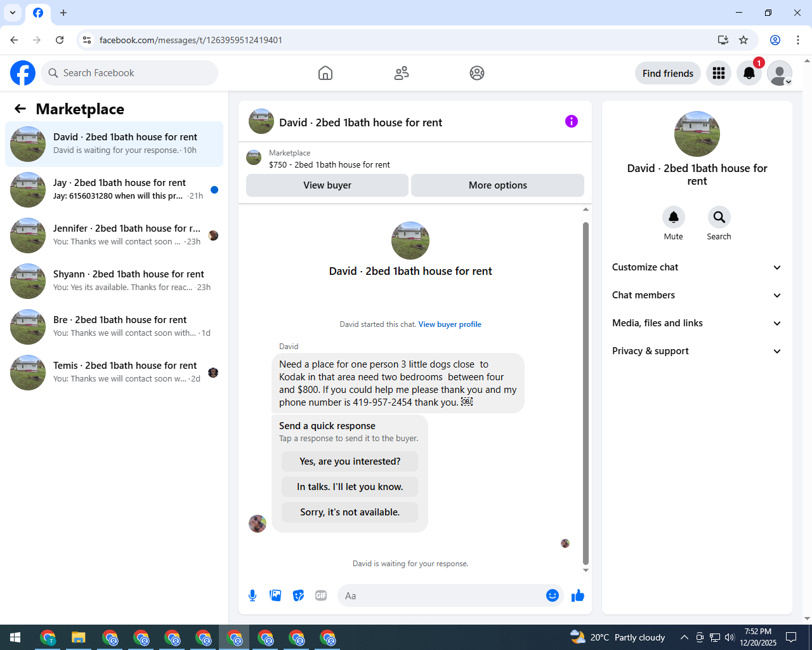The height and width of the screenshot is (650, 812).
Task: Open the Friends icon in top navigation
Action: pos(402,73)
